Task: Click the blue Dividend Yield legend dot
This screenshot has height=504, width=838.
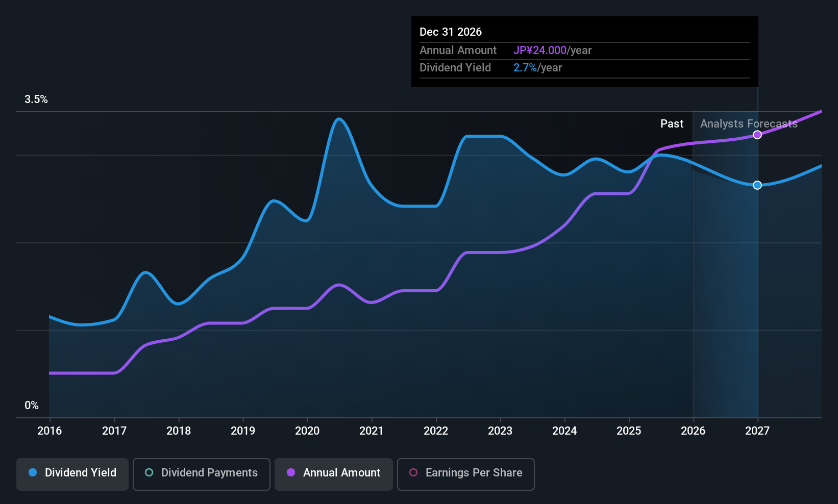Action: coord(33,472)
